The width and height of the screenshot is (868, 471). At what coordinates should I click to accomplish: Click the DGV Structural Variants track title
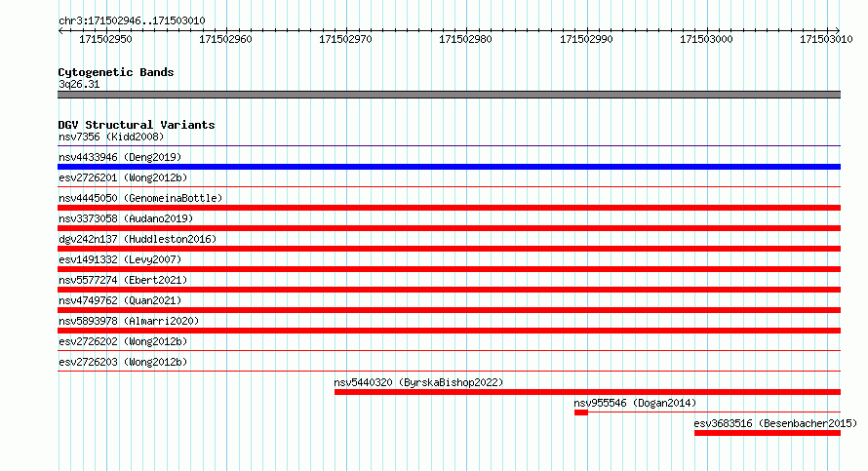(x=137, y=125)
